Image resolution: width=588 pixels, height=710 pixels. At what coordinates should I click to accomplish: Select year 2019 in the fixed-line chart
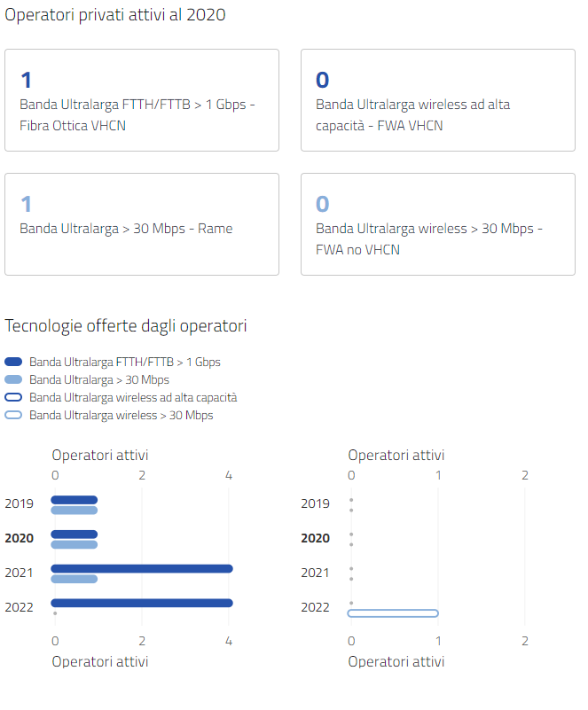click(20, 504)
